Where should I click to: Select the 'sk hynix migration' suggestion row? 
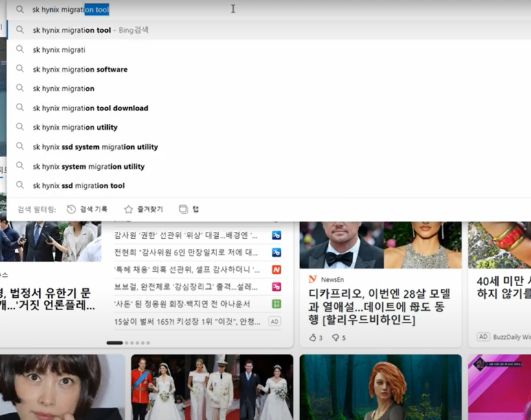coord(269,89)
